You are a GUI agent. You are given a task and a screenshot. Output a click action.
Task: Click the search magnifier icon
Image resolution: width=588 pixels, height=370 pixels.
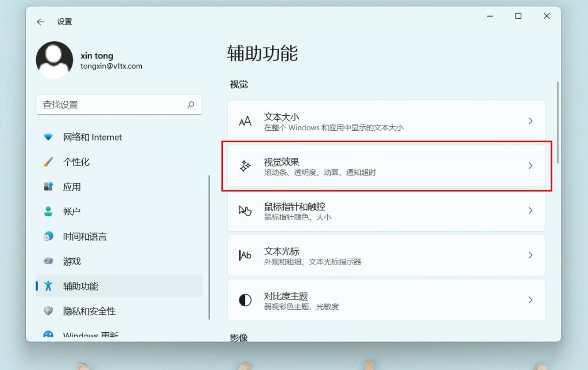191,104
